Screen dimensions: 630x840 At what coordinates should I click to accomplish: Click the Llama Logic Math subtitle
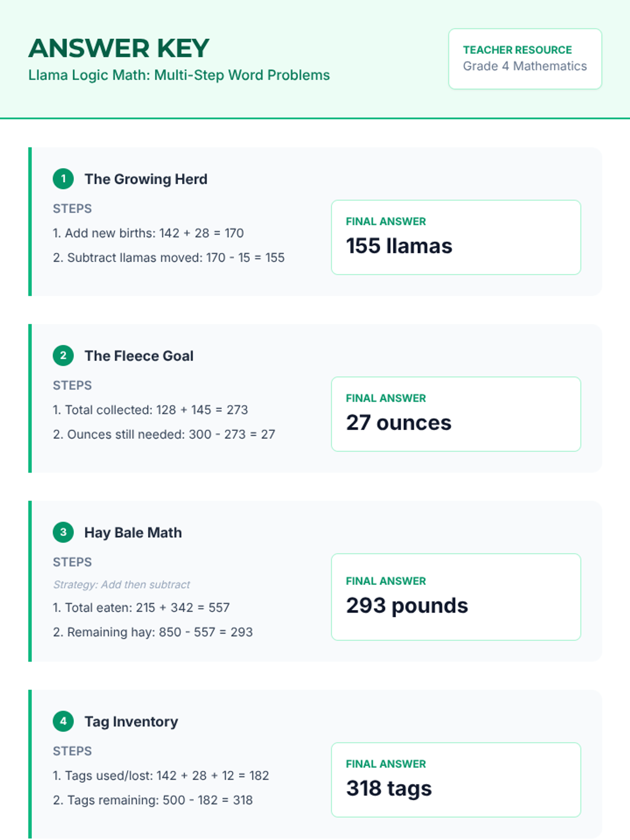pyautogui.click(x=179, y=75)
